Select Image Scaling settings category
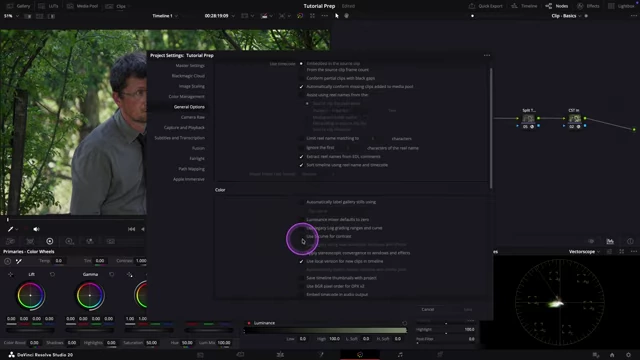The image size is (640, 360). tap(192, 87)
